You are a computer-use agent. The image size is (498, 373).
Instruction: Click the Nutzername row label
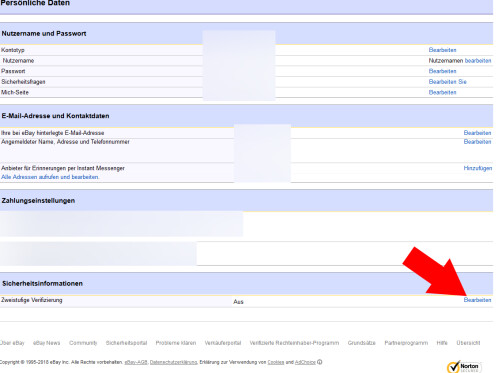coord(18,61)
